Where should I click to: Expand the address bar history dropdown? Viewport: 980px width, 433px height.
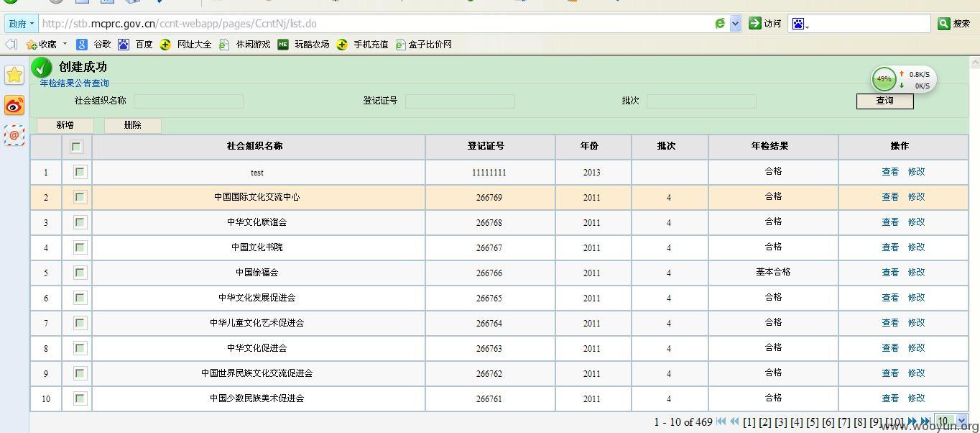coord(735,24)
